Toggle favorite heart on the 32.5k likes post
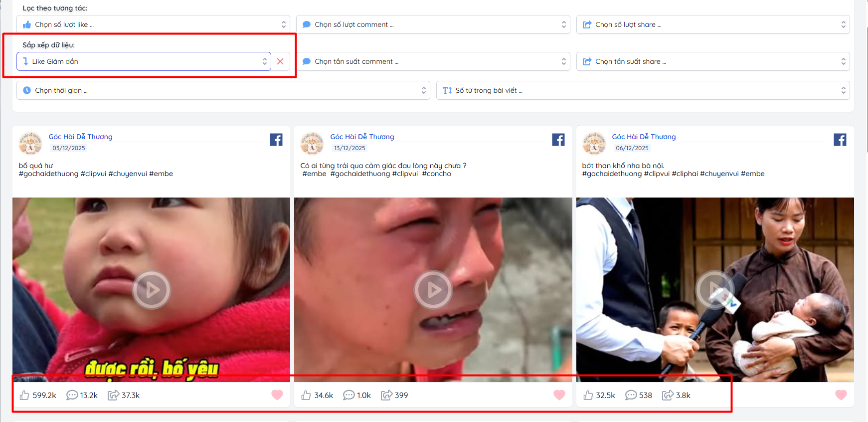868x422 pixels. (x=841, y=395)
